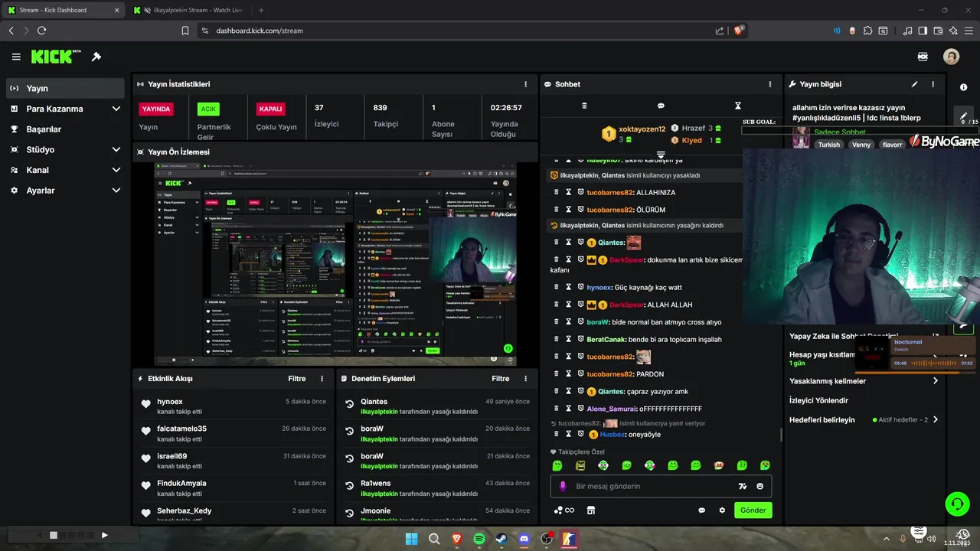
Task: Click the trash icon in Sohbet toolbar
Action: pyautogui.click(x=584, y=106)
